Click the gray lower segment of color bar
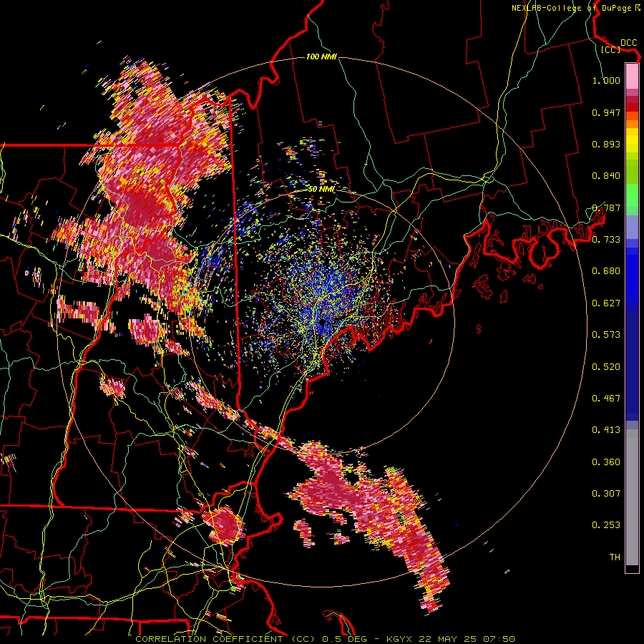Viewport: 644px width, 644px height. 632,497
